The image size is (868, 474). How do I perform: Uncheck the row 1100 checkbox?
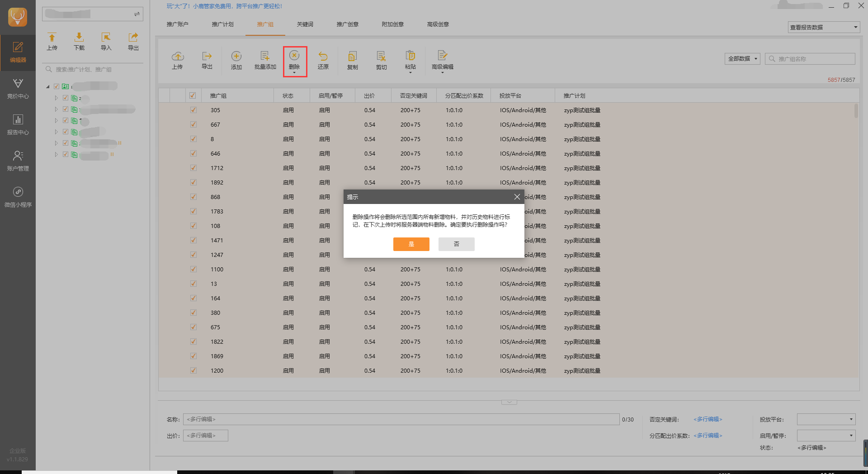point(193,269)
